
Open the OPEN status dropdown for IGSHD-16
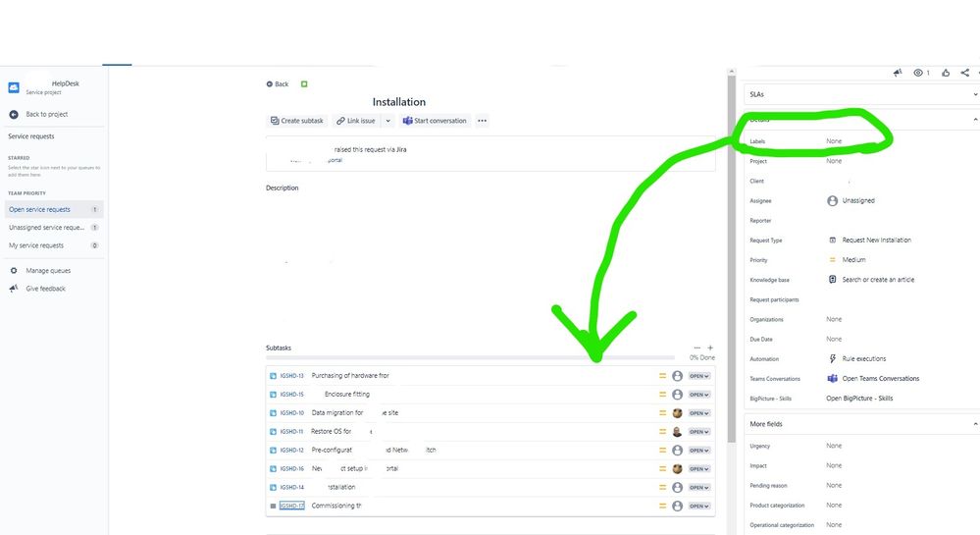coord(698,468)
